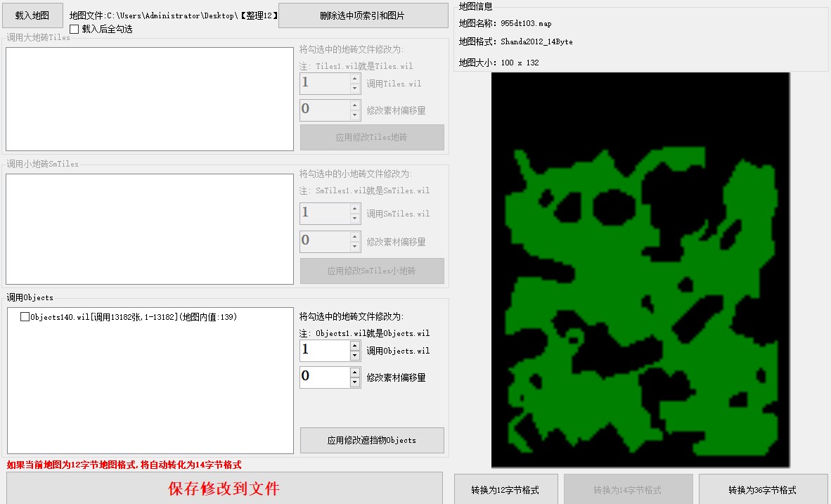Image resolution: width=831 pixels, height=504 pixels.
Task: Select the Objects140.wil list entry text
Action: click(134, 317)
